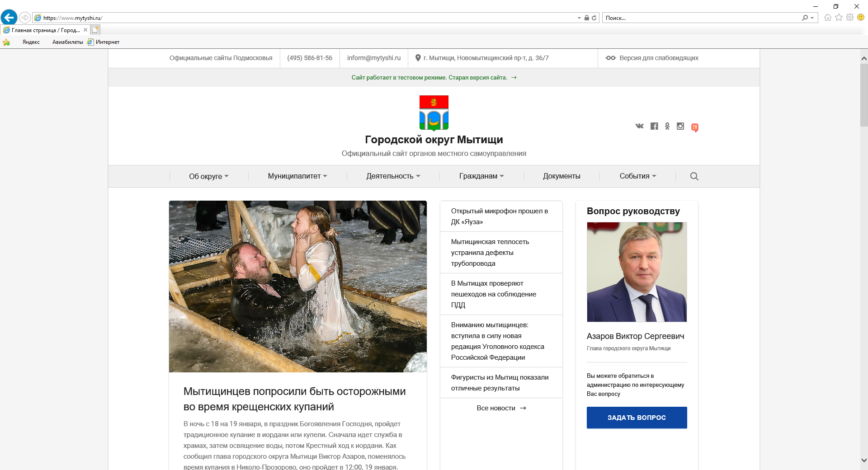Click the browser Forward arrow button
The image size is (868, 470).
[x=25, y=18]
